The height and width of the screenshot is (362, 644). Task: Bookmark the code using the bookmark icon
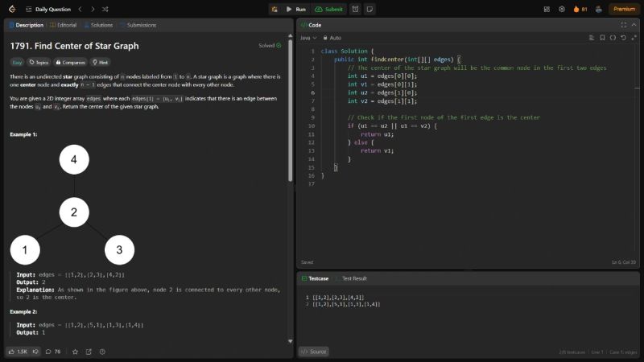602,37
